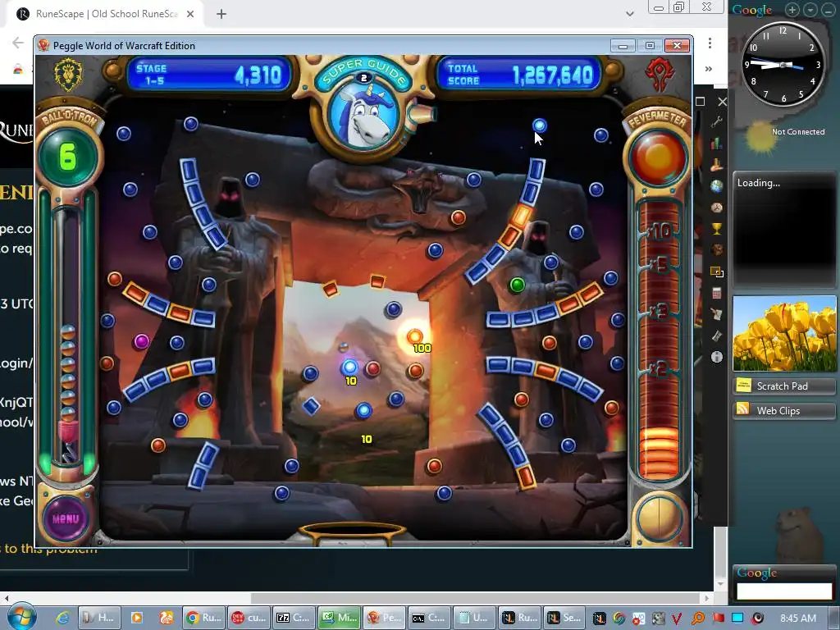Click the 8:45 AM taskbar clock
The width and height of the screenshot is (840, 630).
pos(798,619)
